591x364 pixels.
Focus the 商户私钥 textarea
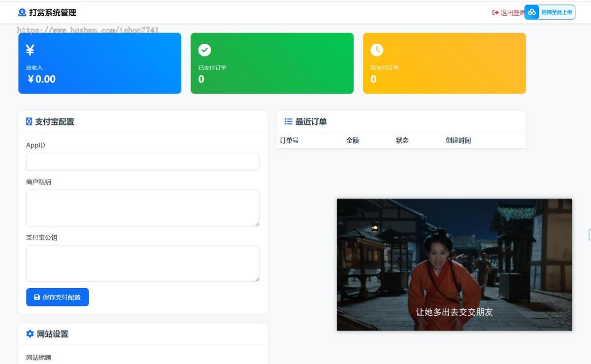(143, 208)
